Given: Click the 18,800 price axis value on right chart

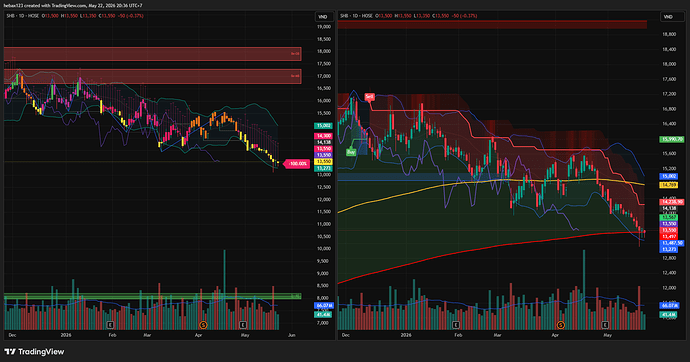Looking at the screenshot, I should 668,34.
